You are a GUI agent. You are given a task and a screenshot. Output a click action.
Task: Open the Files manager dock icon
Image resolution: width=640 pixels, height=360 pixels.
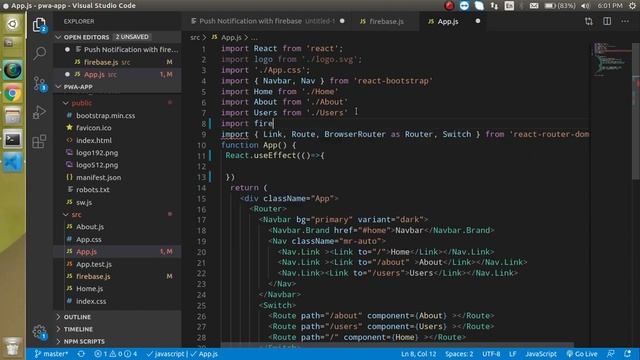(13, 117)
